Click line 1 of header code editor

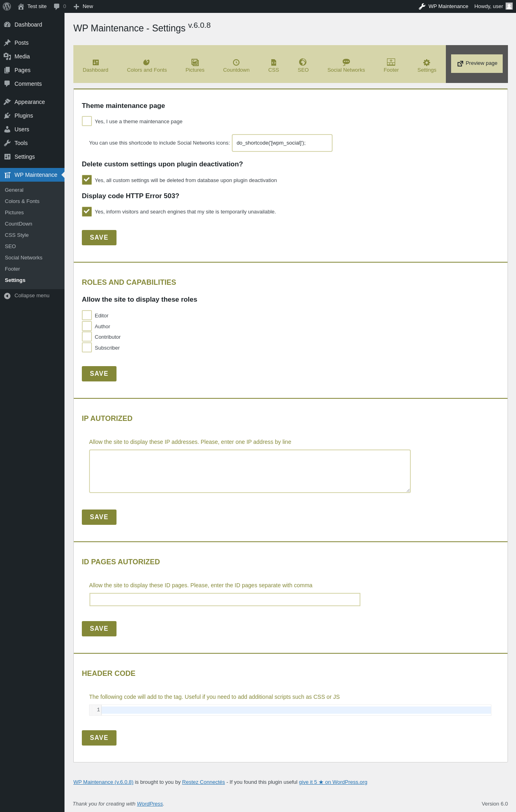pyautogui.click(x=296, y=710)
